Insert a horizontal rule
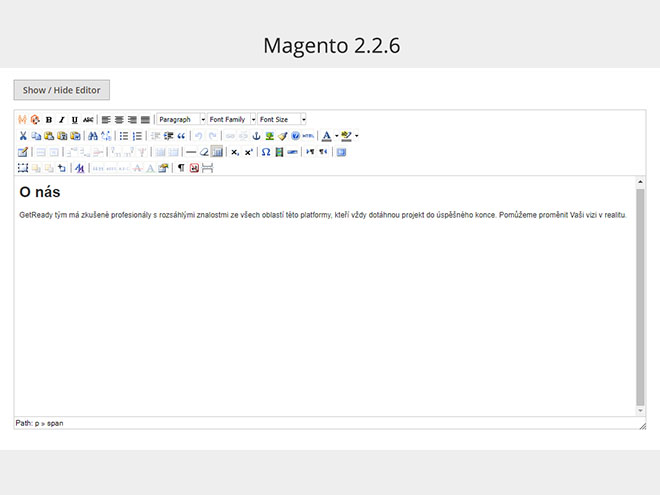This screenshot has height=495, width=660. coord(191,152)
